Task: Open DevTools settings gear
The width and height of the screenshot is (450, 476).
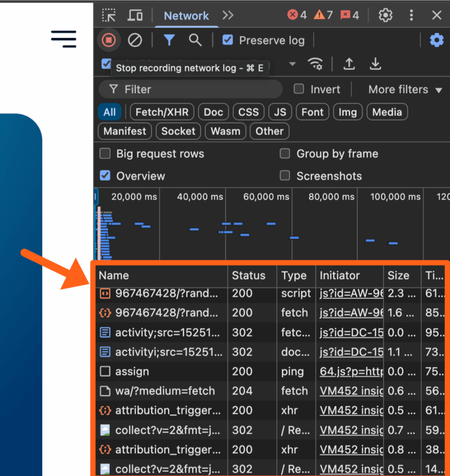Action: [x=385, y=15]
